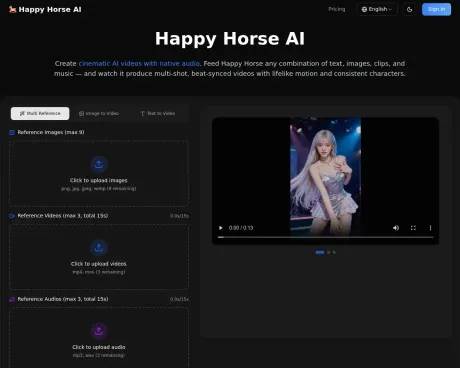Click 'Click to upload audio' text

coord(99,347)
